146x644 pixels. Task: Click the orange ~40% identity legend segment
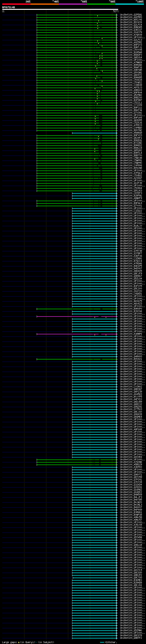pos(45,4)
